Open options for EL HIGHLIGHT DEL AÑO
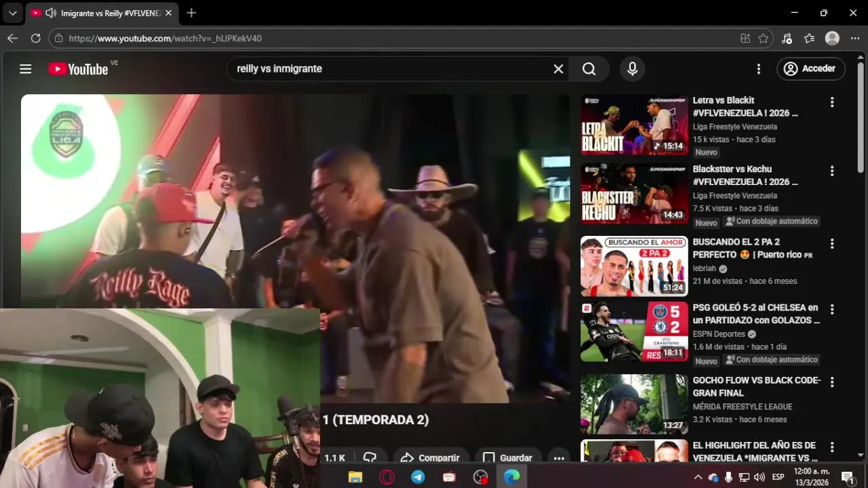868x488 pixels. coord(832,447)
